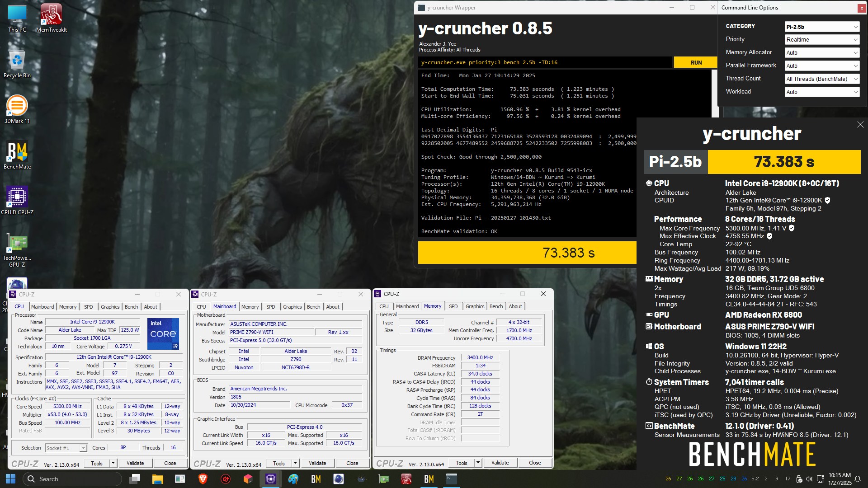Open the Windows Start menu
This screenshot has height=488, width=868.
pos(10,479)
